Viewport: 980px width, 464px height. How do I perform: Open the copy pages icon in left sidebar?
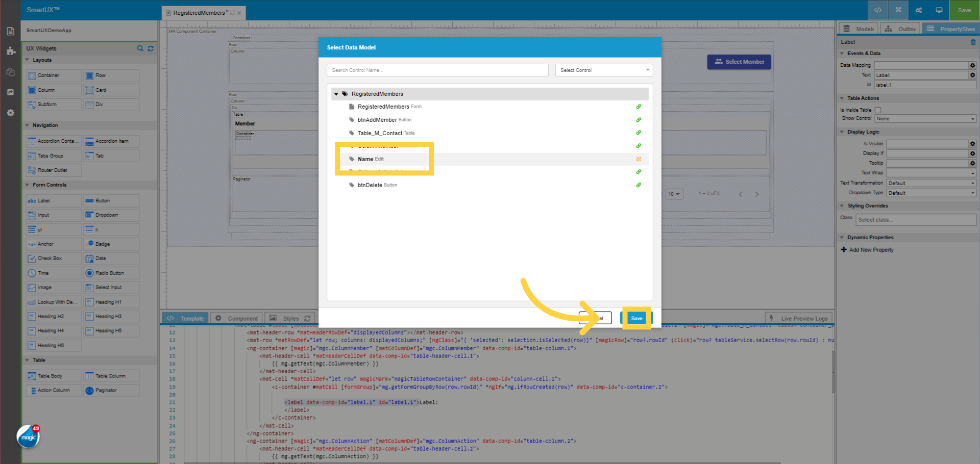coord(10,72)
